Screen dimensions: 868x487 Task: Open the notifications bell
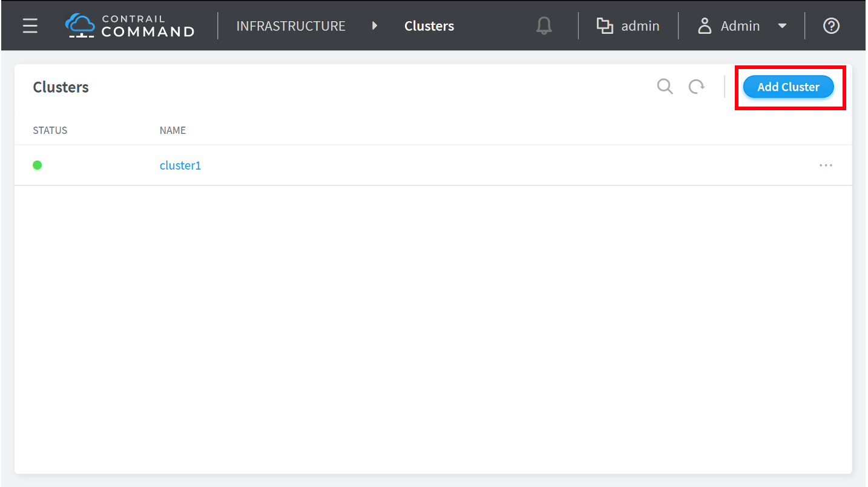[544, 26]
